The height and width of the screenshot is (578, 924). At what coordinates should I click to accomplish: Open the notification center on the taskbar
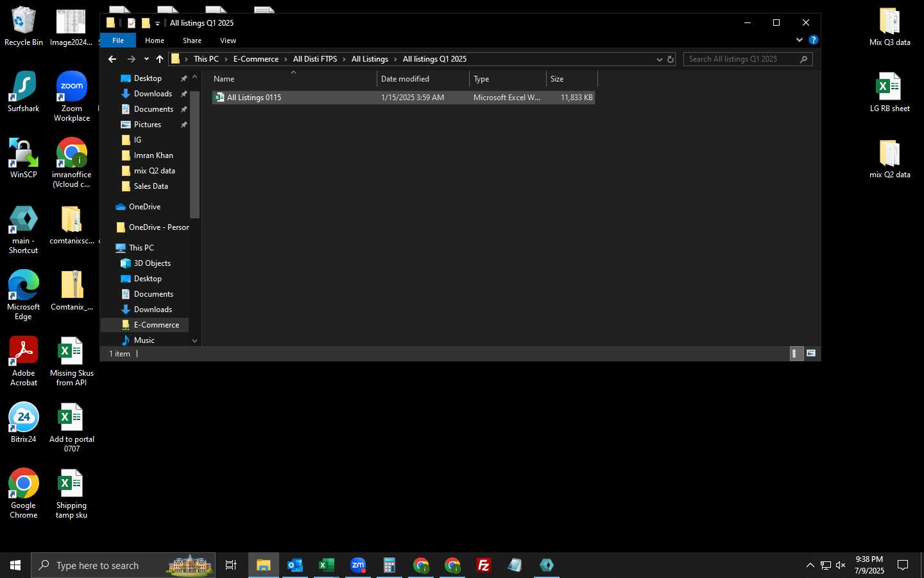(903, 565)
